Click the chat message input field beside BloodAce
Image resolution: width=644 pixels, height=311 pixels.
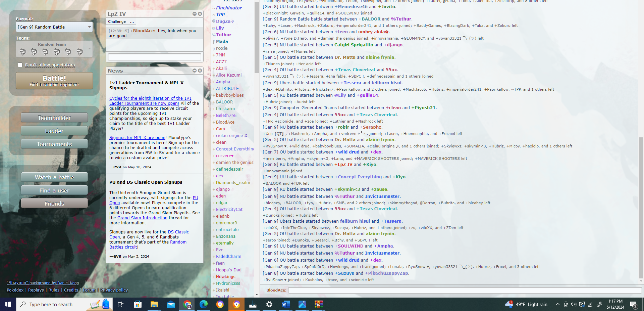(463, 290)
